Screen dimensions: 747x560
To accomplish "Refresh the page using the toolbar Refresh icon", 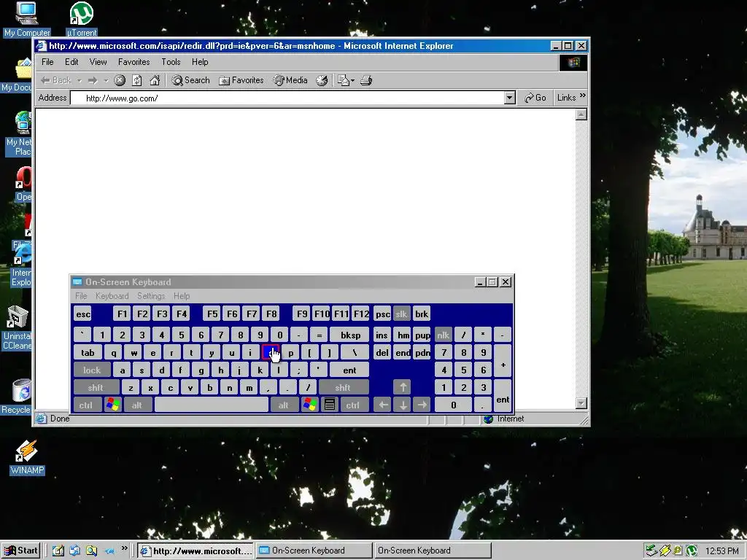I will point(136,80).
